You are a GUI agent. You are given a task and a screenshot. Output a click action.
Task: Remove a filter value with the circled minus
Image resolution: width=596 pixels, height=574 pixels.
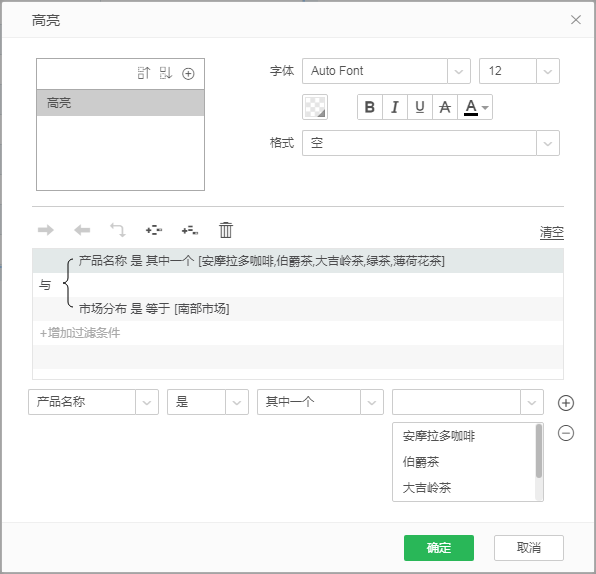[566, 433]
